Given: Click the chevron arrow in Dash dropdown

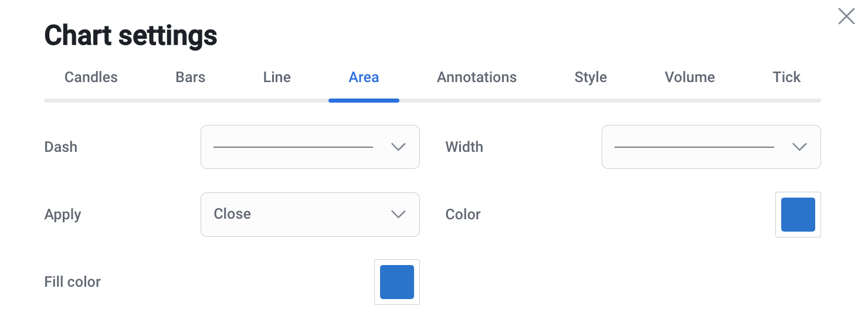Looking at the screenshot, I should pyautogui.click(x=398, y=147).
